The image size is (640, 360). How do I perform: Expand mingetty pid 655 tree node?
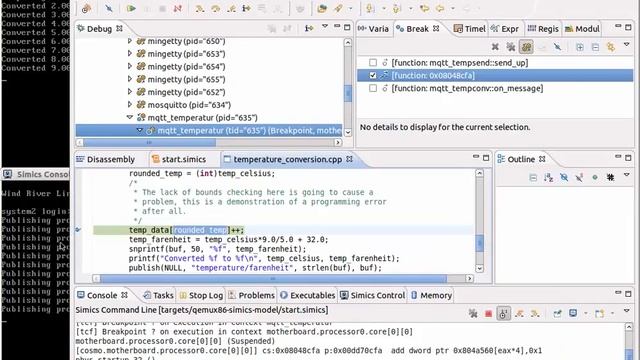[x=129, y=79]
